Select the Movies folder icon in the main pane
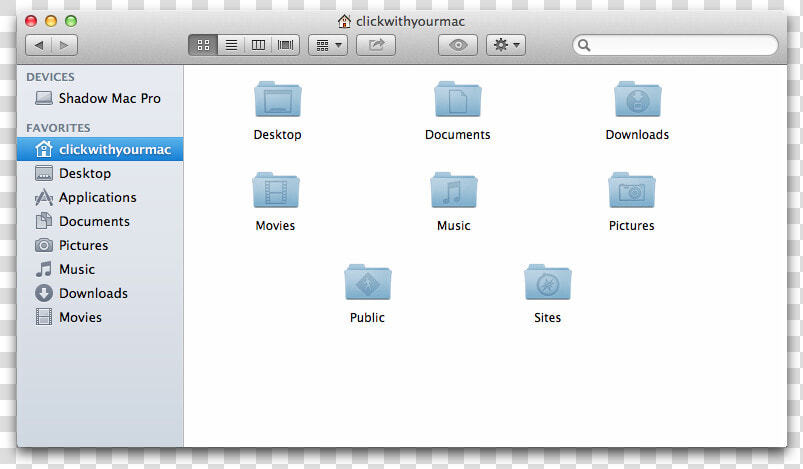803x469 pixels. tap(276, 190)
